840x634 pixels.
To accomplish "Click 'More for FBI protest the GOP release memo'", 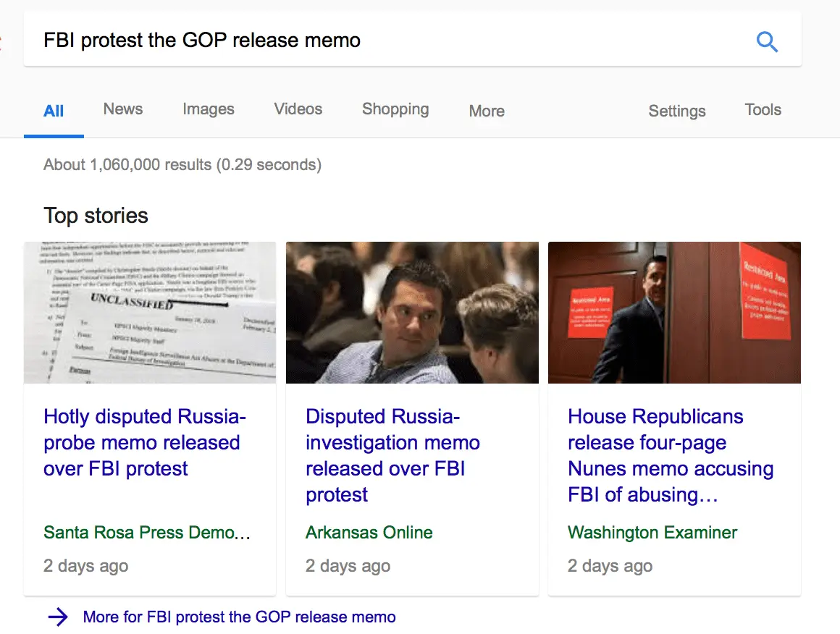I will pos(240,617).
